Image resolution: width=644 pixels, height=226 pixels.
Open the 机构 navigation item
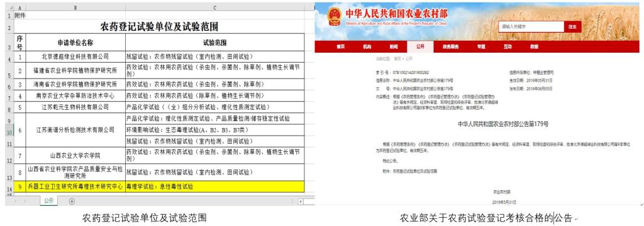[x=367, y=46]
